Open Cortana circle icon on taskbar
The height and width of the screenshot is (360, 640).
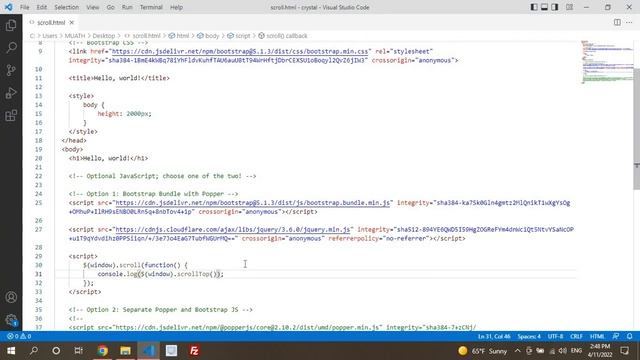[x=56, y=351]
